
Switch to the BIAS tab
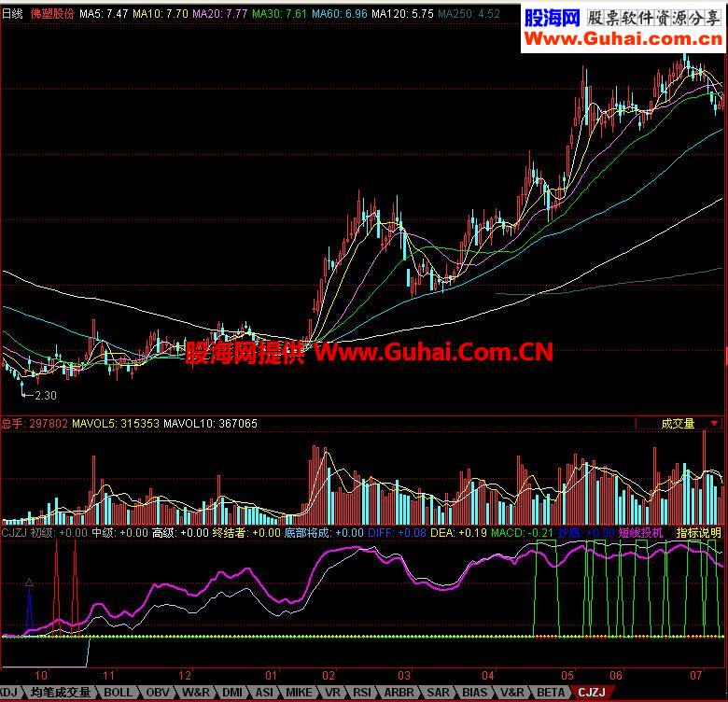pos(474,693)
